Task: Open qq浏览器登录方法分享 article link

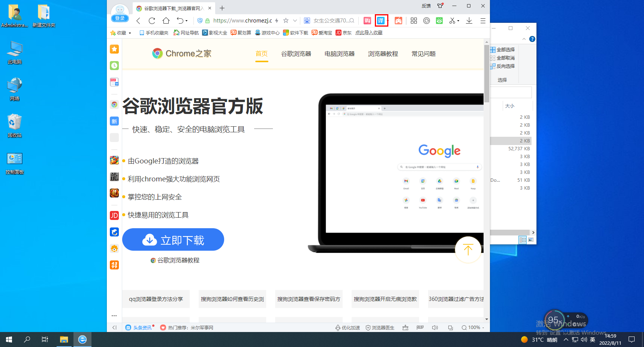Action: [x=156, y=299]
